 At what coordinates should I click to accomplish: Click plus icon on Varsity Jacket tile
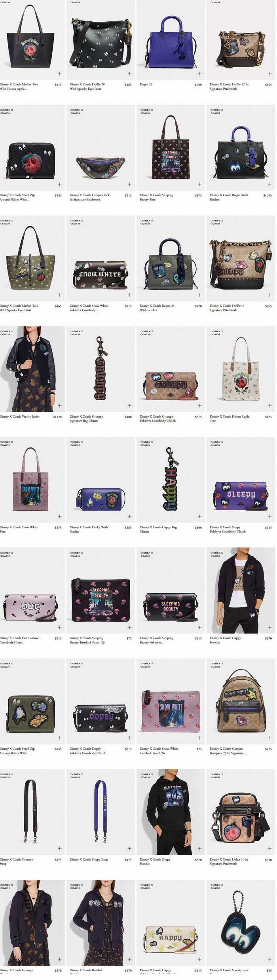point(59,406)
